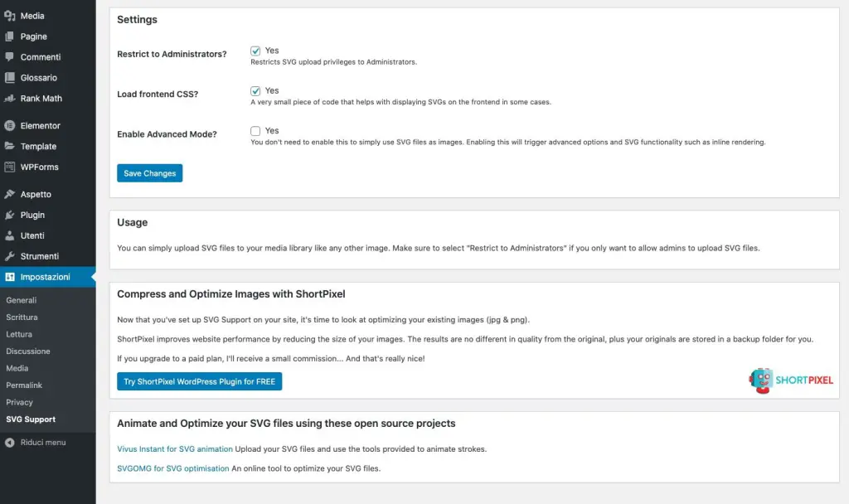849x504 pixels.
Task: Click the Aspetto paintbrush icon
Action: click(x=10, y=194)
